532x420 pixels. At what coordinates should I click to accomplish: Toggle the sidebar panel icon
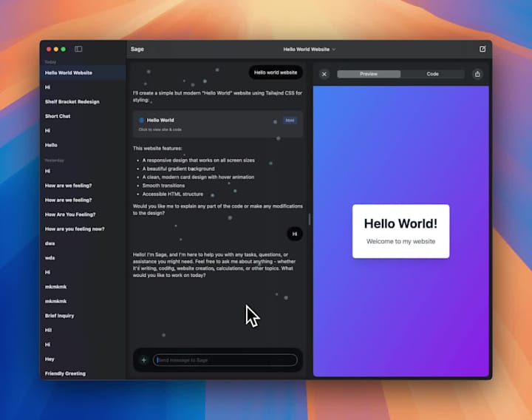(x=78, y=50)
